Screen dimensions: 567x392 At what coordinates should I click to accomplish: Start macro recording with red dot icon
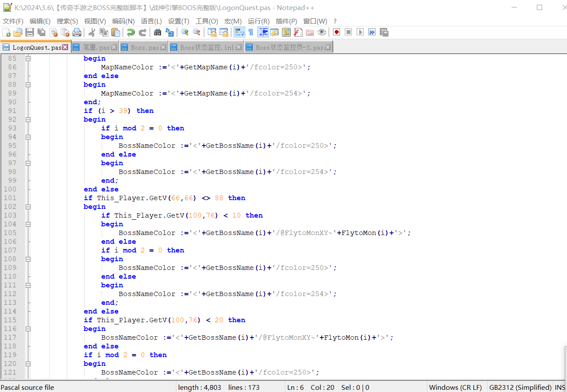(337, 32)
